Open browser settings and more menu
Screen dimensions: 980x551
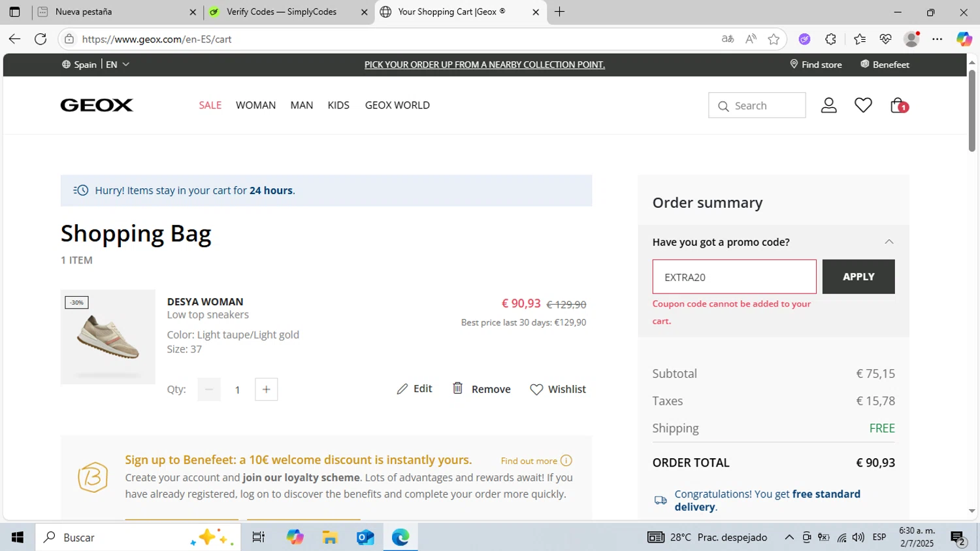tap(938, 39)
